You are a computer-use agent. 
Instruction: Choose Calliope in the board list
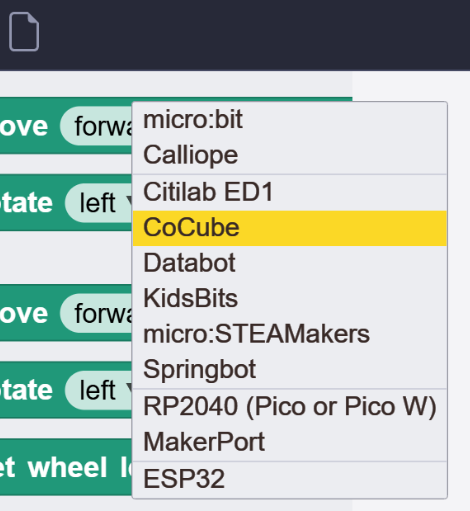289,155
